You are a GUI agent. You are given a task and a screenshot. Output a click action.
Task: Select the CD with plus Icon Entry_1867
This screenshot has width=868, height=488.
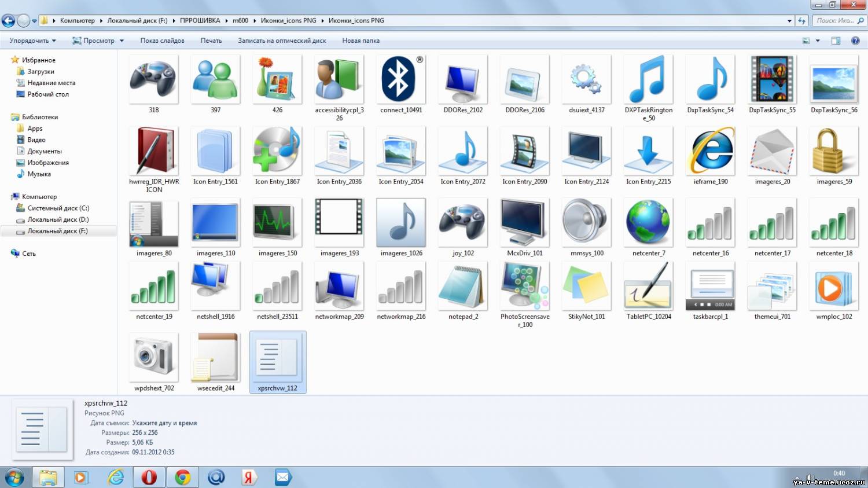[x=277, y=151]
